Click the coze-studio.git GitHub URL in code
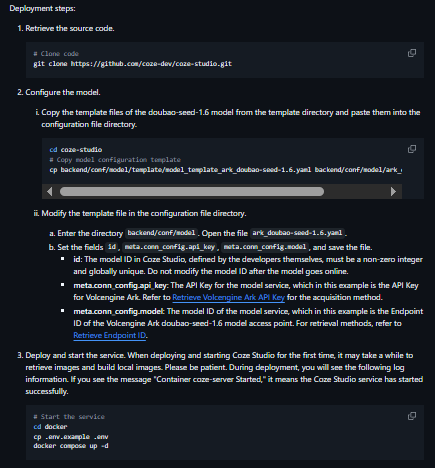This screenshot has height=468, width=435. [151, 64]
